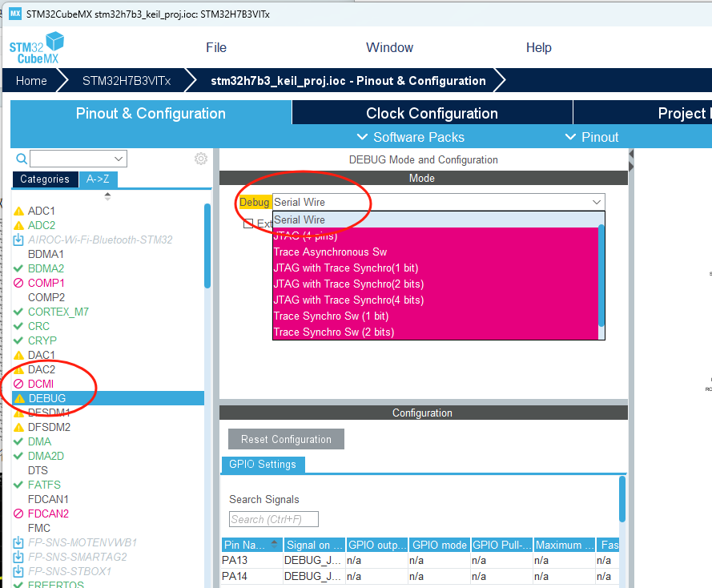Viewport: 712px width, 588px height.
Task: Toggle the list sort-order arrows above ADC1
Action: coord(107,196)
